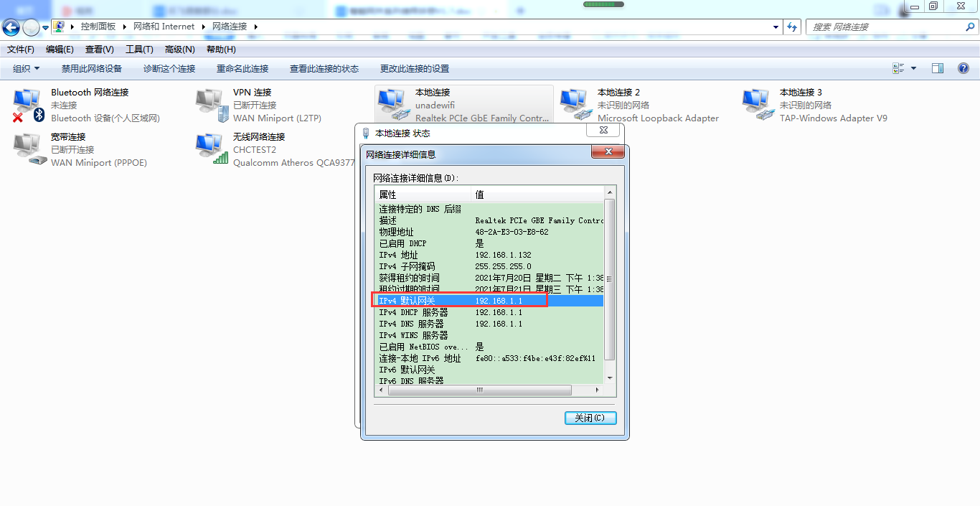
Task: Click the refresh button beside address bar
Action: [792, 27]
